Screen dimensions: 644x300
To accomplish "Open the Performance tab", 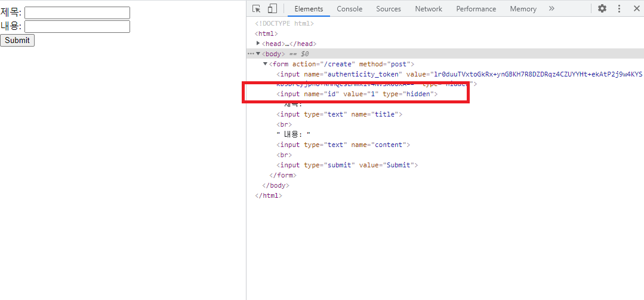I will (x=476, y=9).
